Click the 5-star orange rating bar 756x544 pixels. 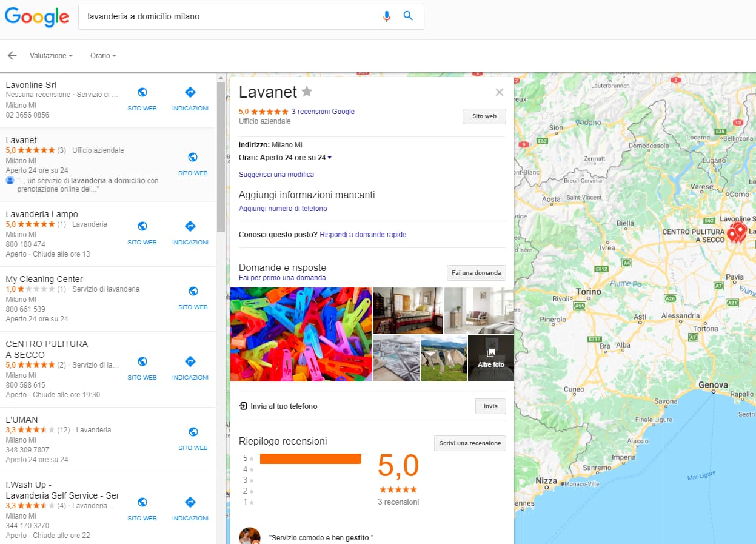click(x=310, y=458)
